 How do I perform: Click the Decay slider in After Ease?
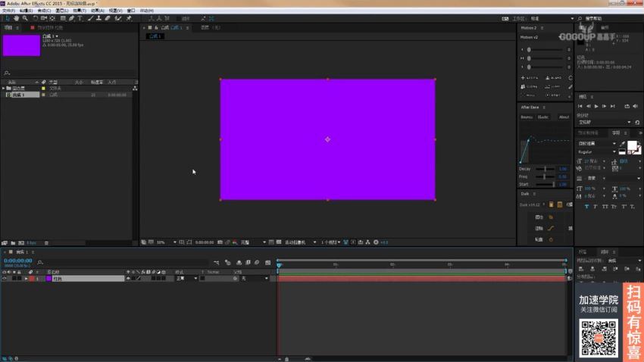pos(545,169)
